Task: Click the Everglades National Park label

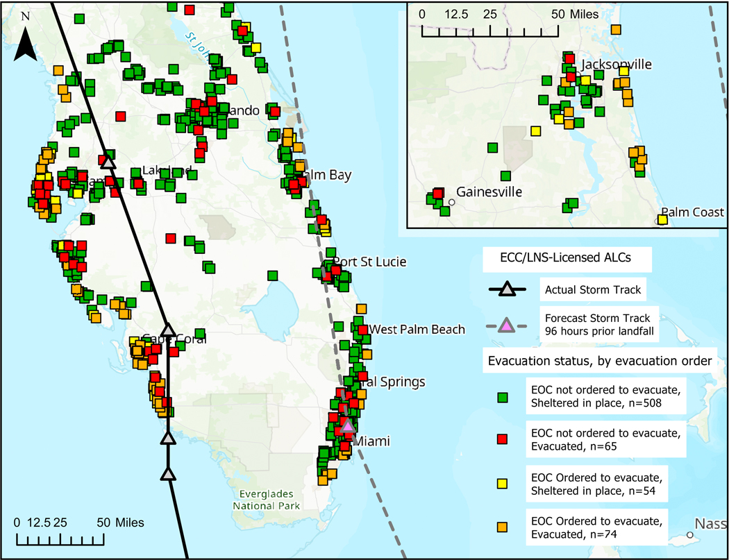Action: (267, 500)
